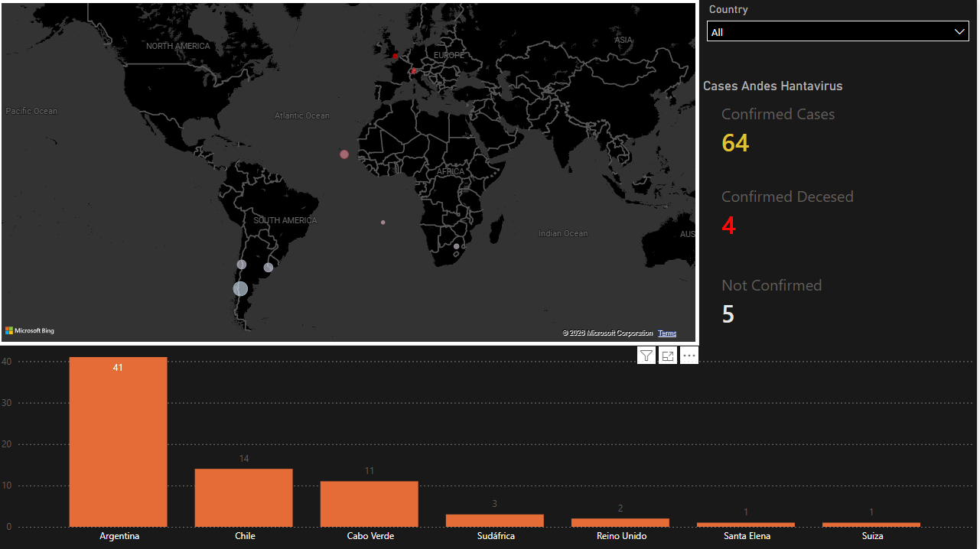Click the bubble near Buenos Aires coast

click(x=268, y=268)
